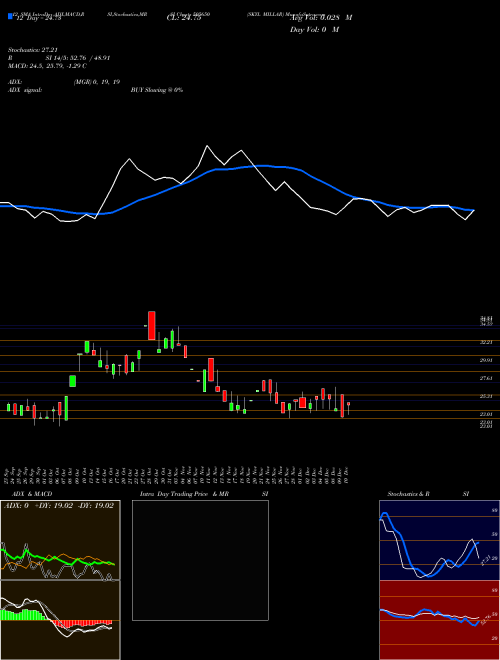Select the ADX: 0 +DY: 19.02 -DY: 19.02 readout

59,506
